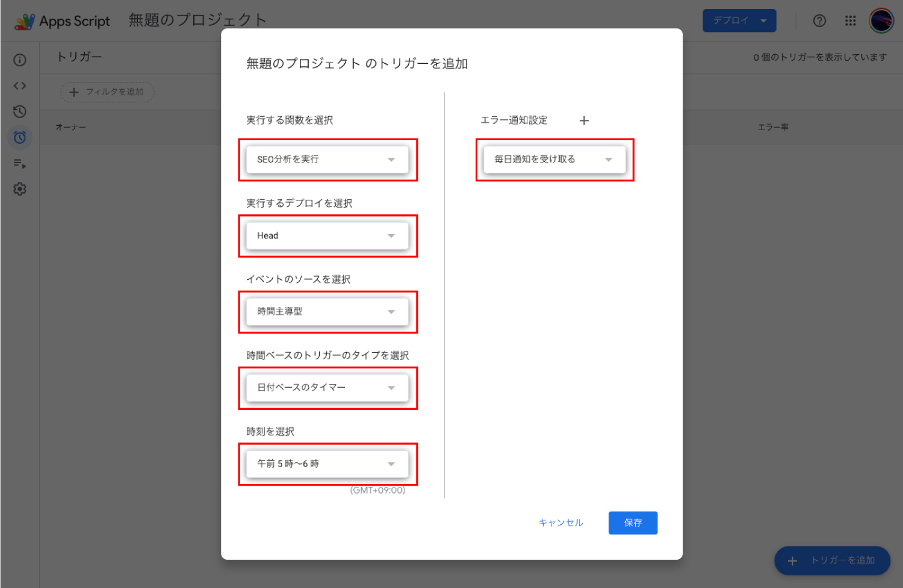Open the Executions list icon
Image resolution: width=903 pixels, height=588 pixels.
[20, 164]
